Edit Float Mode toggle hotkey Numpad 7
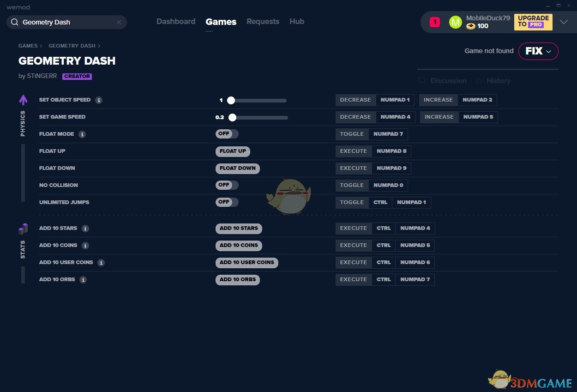Viewport: 577px width, 392px height. [372, 134]
